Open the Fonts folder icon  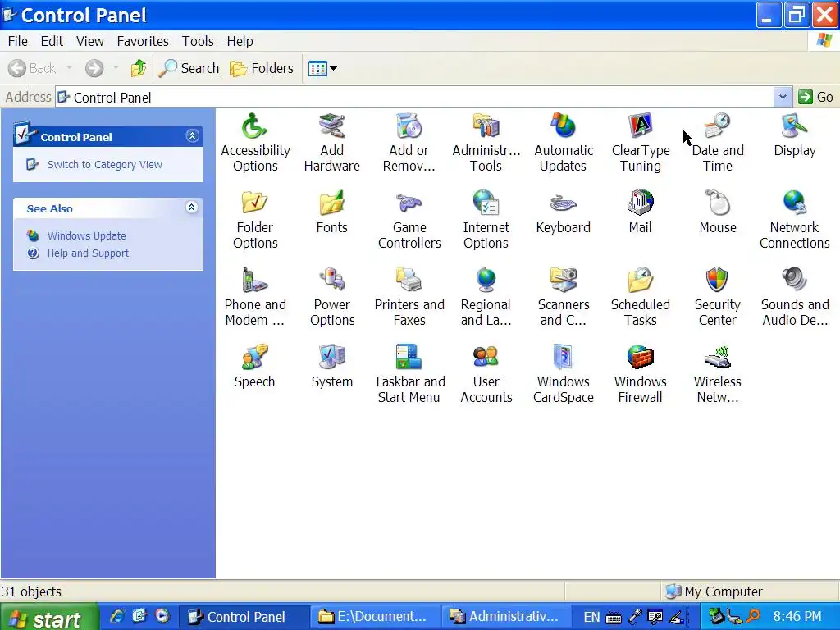(331, 203)
